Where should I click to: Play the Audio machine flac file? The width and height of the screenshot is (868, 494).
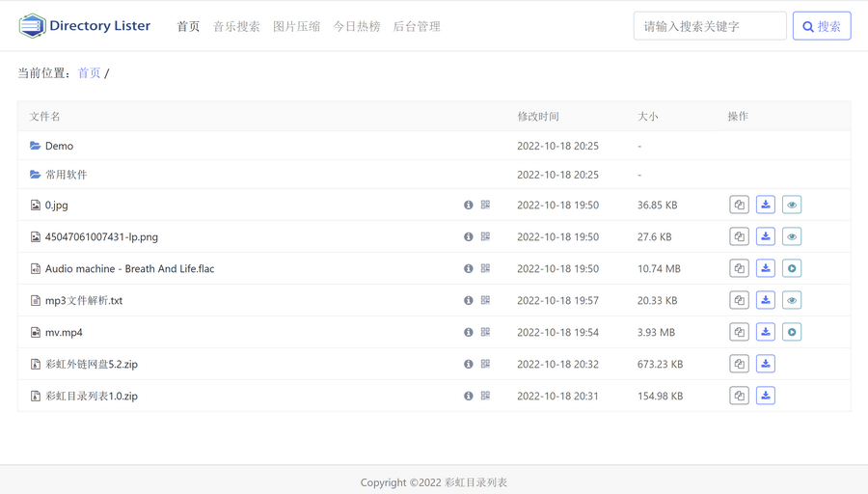coord(792,268)
